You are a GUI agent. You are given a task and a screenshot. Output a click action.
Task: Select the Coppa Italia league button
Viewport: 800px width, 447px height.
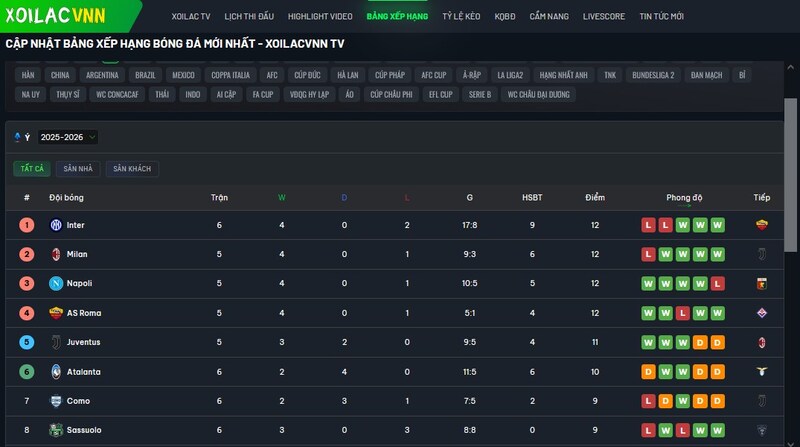[230, 75]
